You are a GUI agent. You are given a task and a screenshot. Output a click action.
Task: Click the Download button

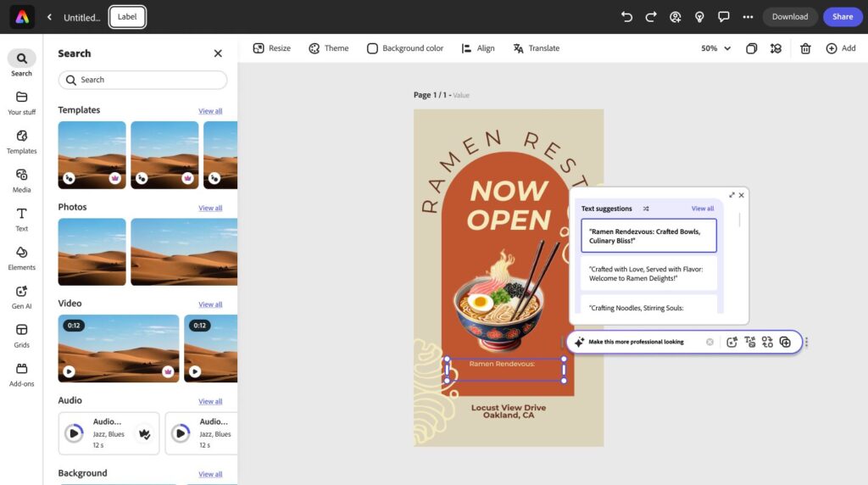coord(789,17)
